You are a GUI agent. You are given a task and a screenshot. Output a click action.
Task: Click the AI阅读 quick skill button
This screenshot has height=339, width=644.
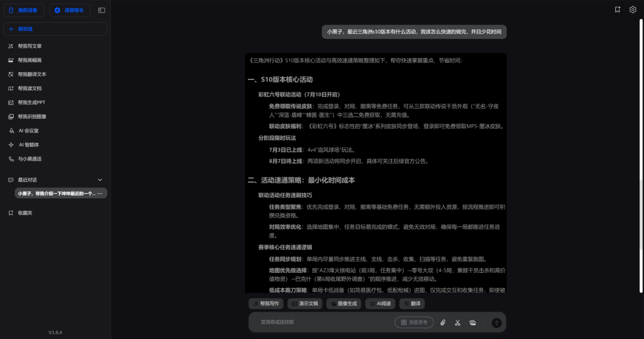point(380,304)
